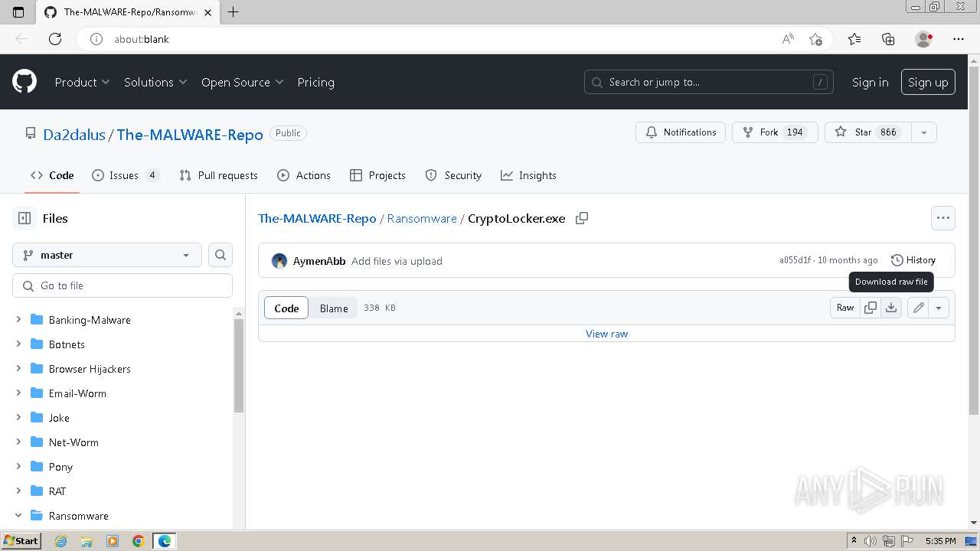Launch Internet Explorer from taskbar
The image size is (980, 551).
coord(61,541)
